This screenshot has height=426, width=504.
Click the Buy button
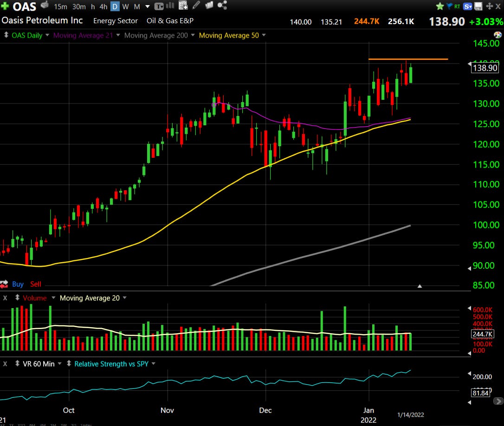tap(18, 284)
